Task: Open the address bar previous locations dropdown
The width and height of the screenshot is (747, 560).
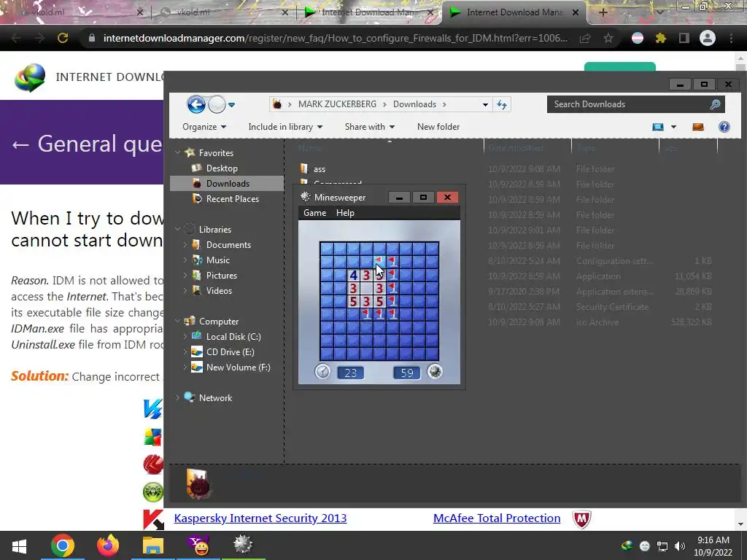Action: [485, 105]
